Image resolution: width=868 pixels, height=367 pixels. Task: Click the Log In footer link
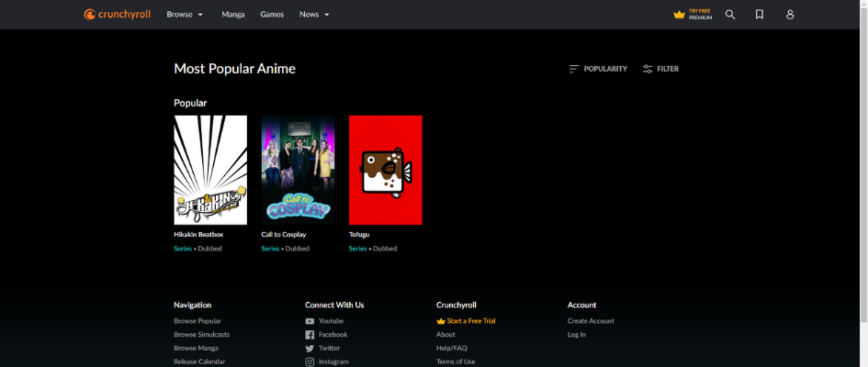coord(576,334)
